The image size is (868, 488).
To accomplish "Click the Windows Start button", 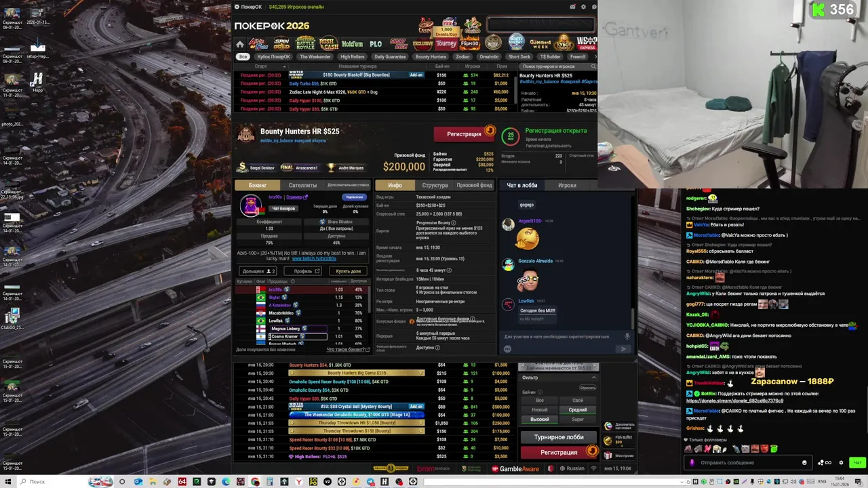I will pyautogui.click(x=8, y=481).
